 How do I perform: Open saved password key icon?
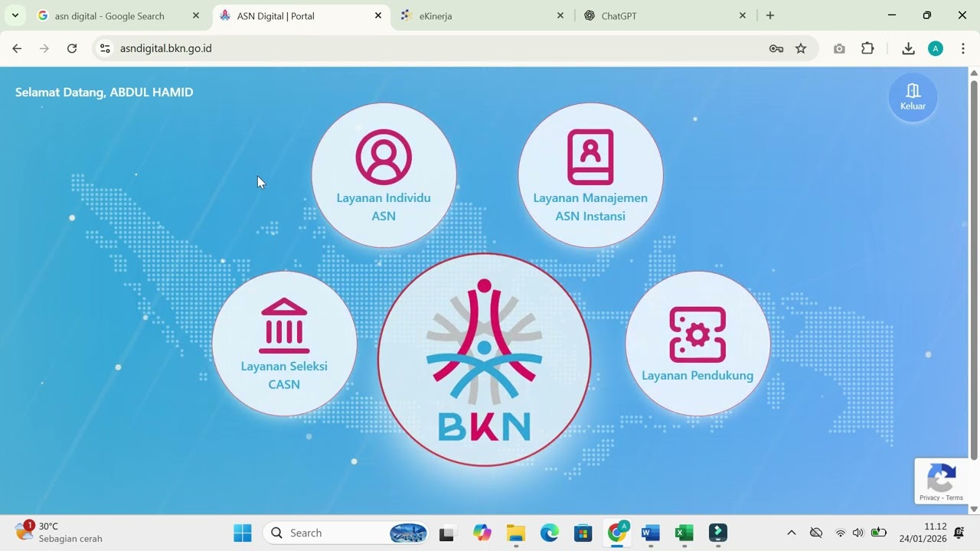[x=776, y=48]
